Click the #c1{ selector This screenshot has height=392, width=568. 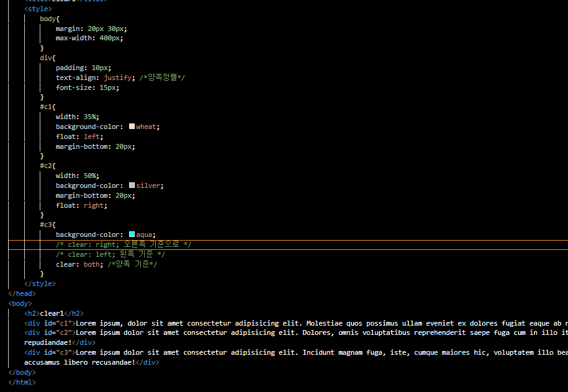coord(48,107)
